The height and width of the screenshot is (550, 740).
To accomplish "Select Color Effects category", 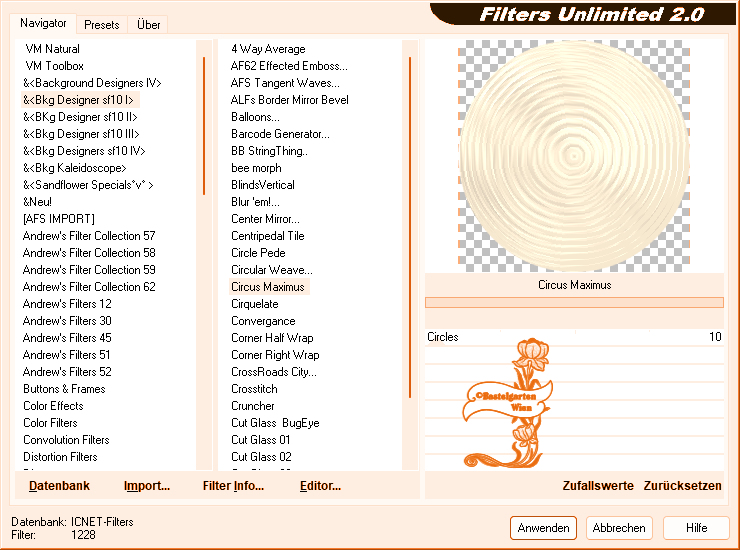I will (x=53, y=406).
